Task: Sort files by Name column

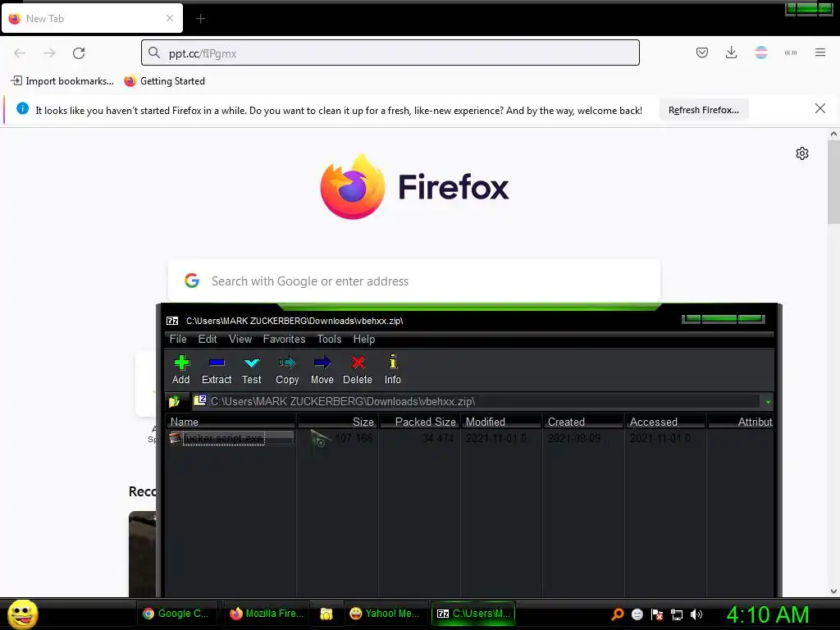Action: pos(231,422)
